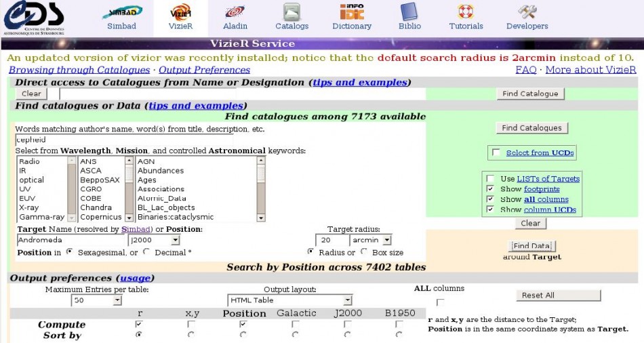Open the Browsing through Catalogues link

[x=79, y=70]
